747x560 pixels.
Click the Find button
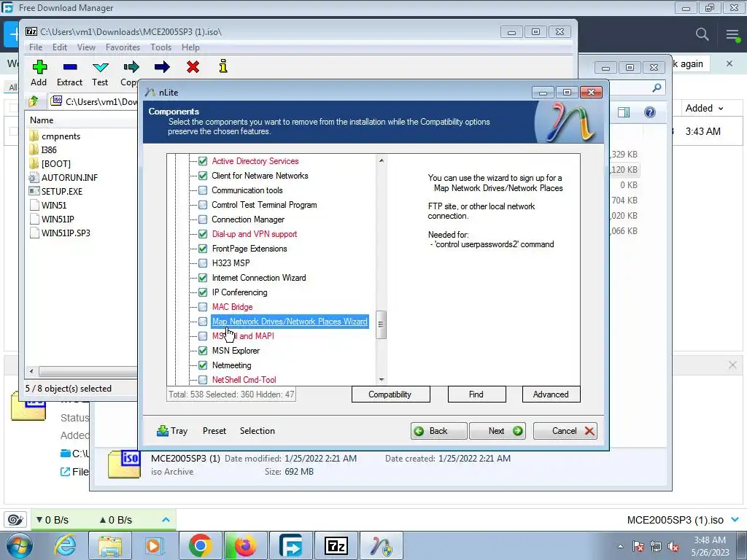click(x=476, y=394)
